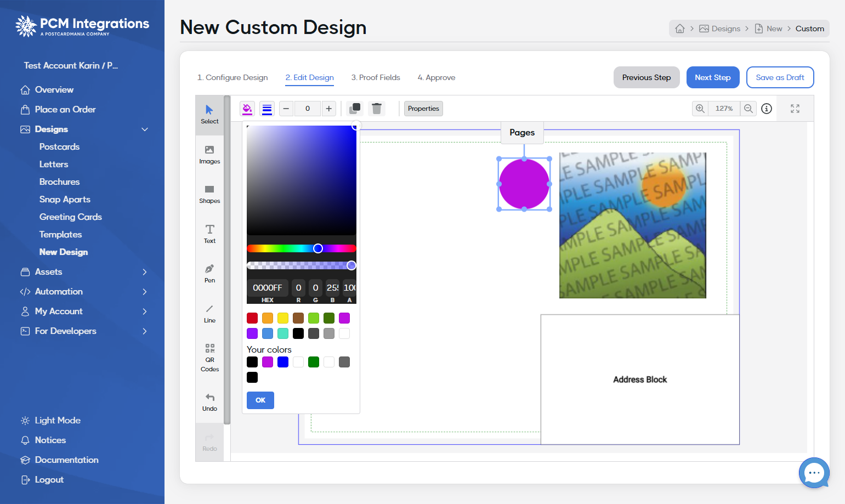Image resolution: width=845 pixels, height=504 pixels.
Task: Toggle fullscreen canvas view
Action: tap(795, 109)
